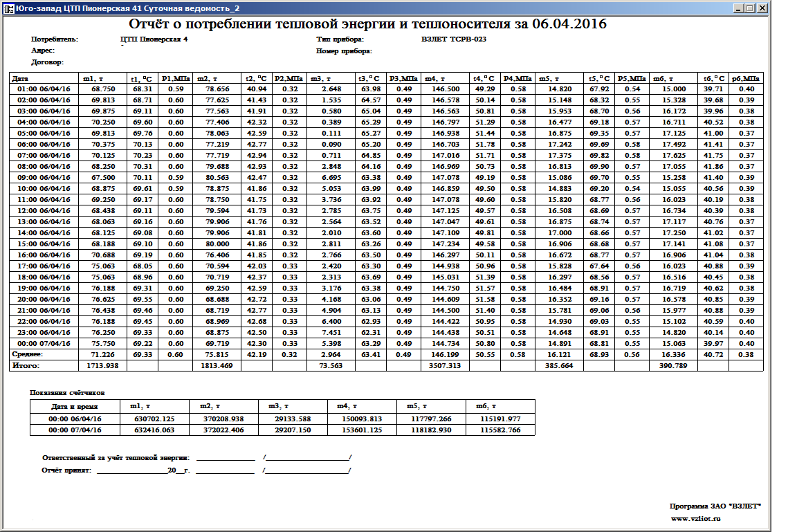Click t1 value 70.31 in the 08:00 row
The image size is (797, 532).
[x=143, y=166]
